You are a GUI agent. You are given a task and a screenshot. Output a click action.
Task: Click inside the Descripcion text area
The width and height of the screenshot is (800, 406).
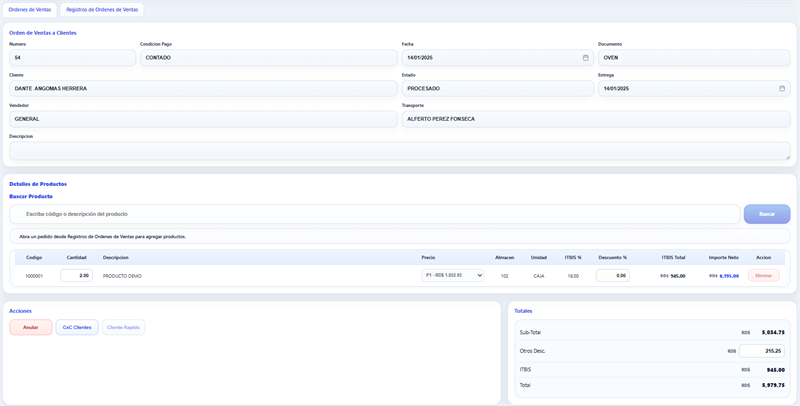(399, 151)
